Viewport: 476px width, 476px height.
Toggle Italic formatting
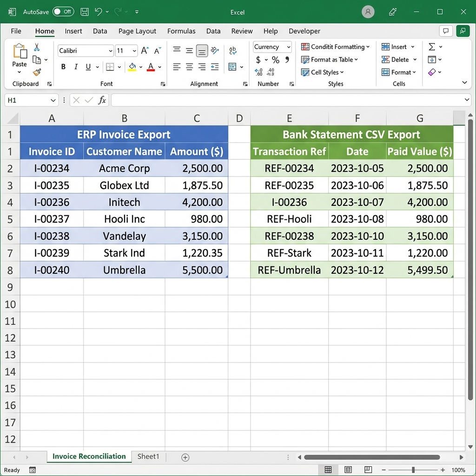[x=76, y=67]
